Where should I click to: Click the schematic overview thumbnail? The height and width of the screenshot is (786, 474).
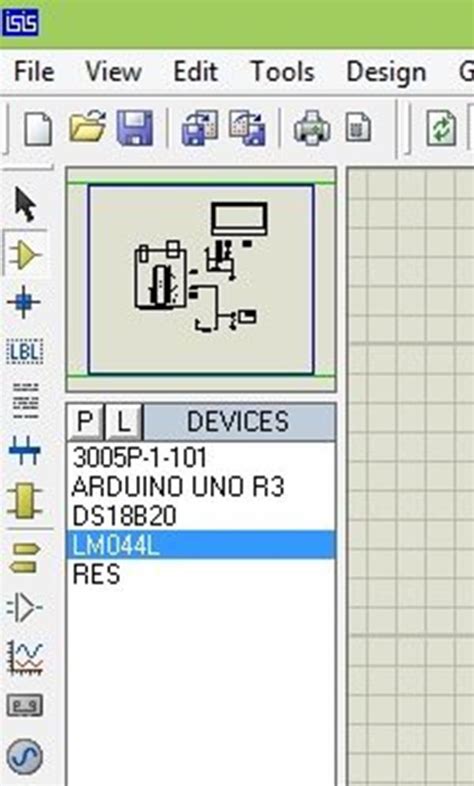(201, 279)
